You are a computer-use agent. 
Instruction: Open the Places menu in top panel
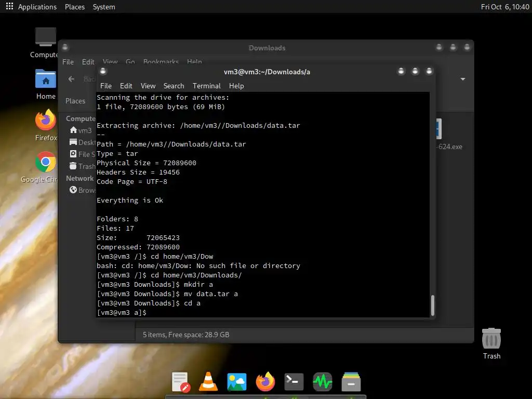pos(75,7)
